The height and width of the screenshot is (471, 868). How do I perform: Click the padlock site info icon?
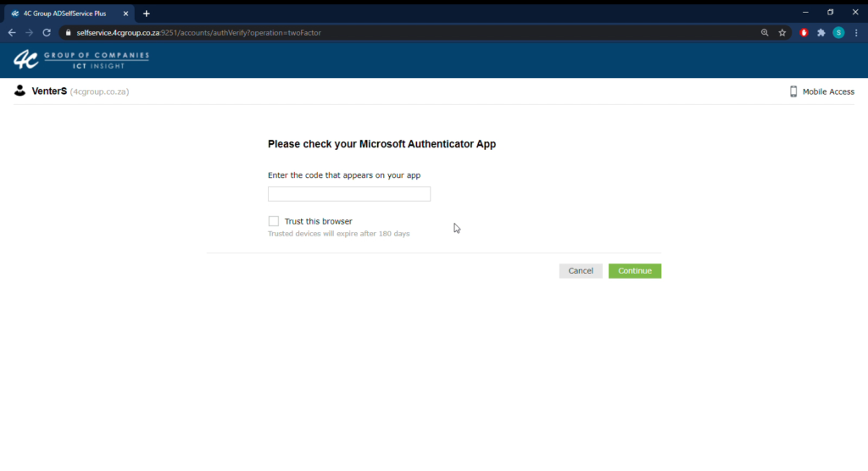pos(69,33)
